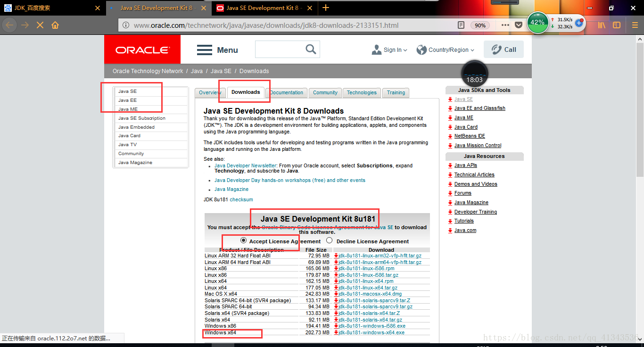Click jdk-8u181-linux-x64.tar.gz download link
This screenshot has height=347, width=644.
pyautogui.click(x=368, y=288)
